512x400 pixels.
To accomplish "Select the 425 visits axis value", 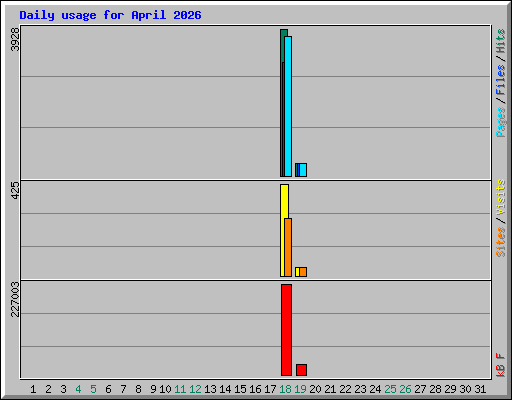I will click(15, 190).
